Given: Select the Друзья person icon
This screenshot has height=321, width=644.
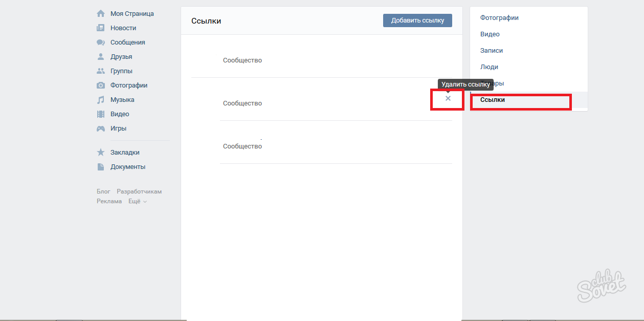Looking at the screenshot, I should click(101, 57).
